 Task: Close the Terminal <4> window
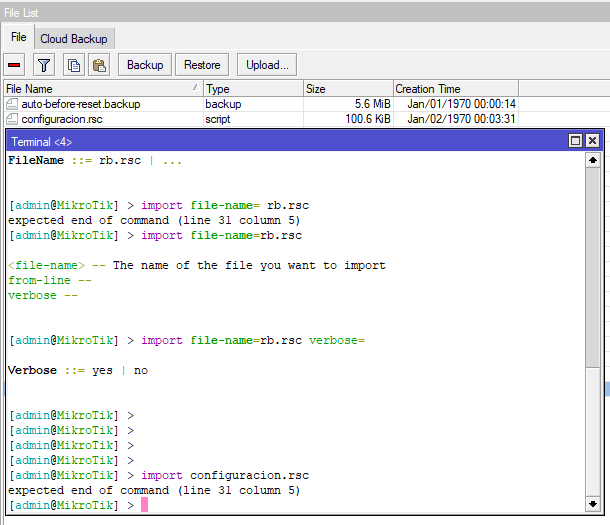point(592,140)
